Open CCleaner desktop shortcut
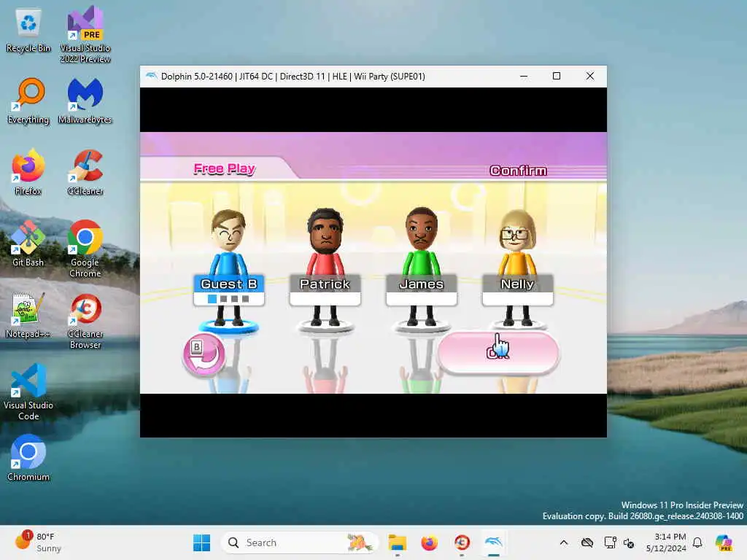 click(85, 172)
